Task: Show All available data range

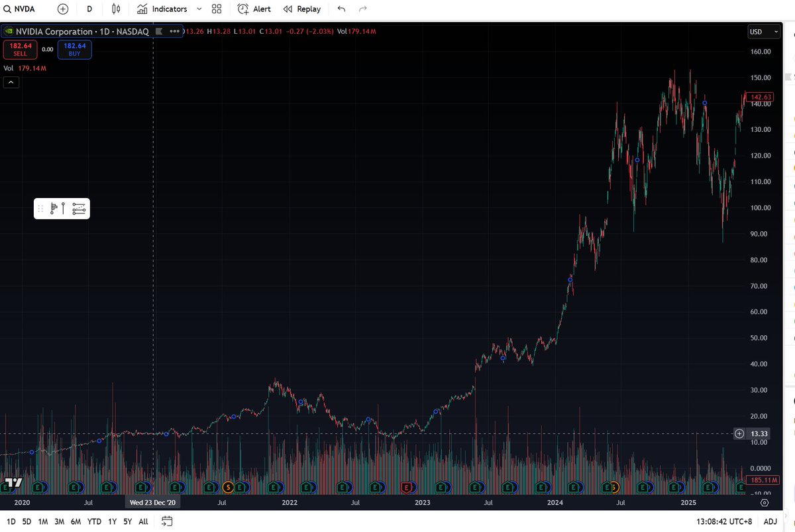Action: click(143, 521)
